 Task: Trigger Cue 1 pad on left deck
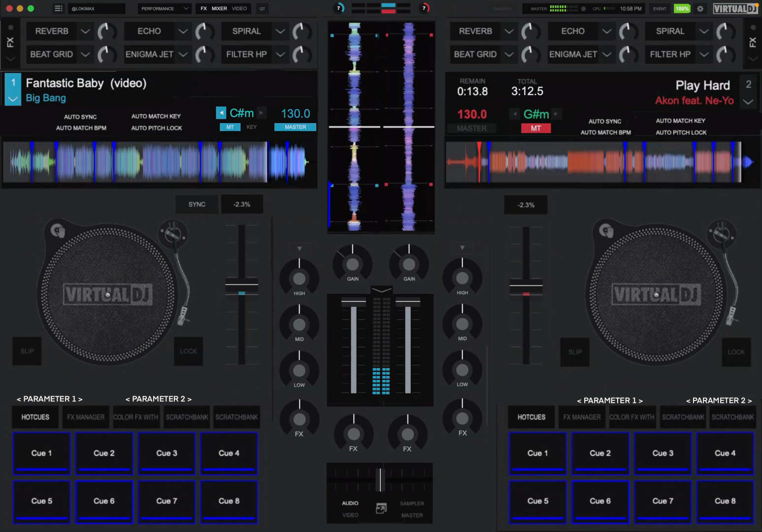(41, 453)
